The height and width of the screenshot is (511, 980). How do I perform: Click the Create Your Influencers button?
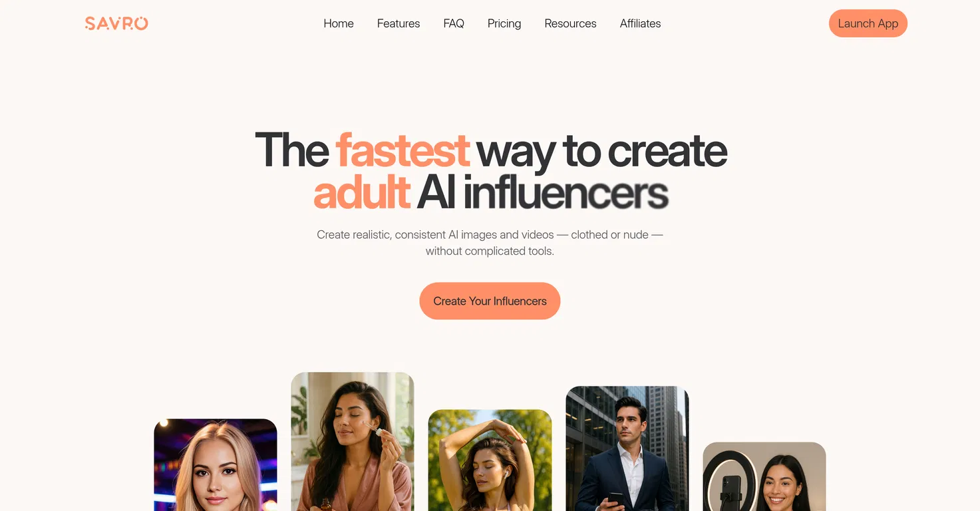point(490,301)
